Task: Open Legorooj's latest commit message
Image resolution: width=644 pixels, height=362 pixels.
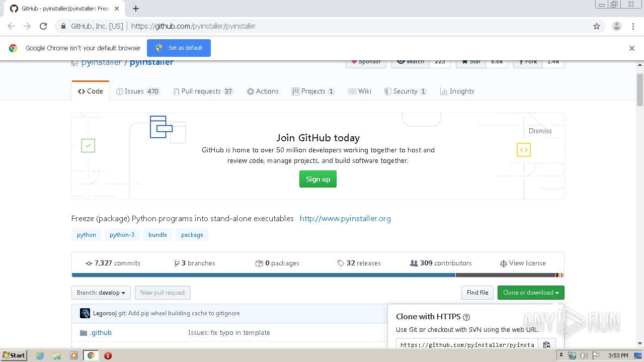Action: click(x=179, y=313)
